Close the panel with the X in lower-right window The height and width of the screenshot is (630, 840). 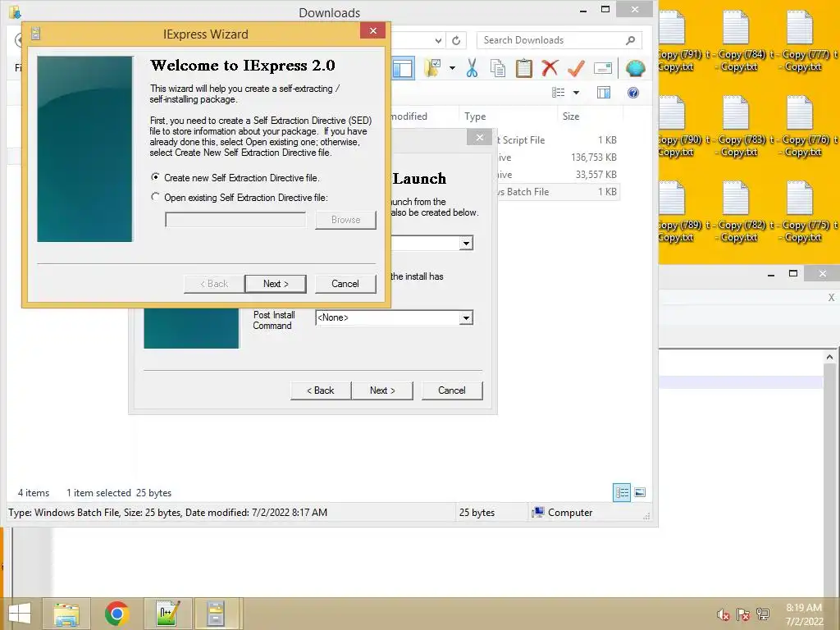831,297
